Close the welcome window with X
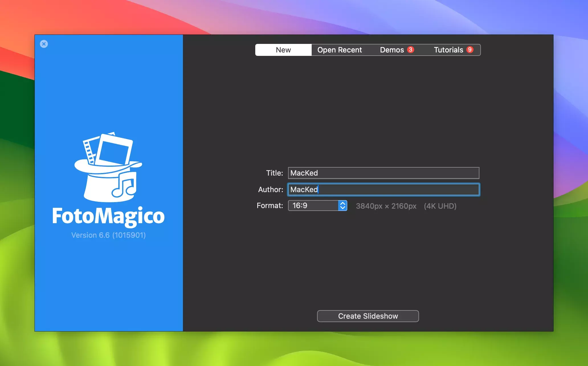 tap(44, 44)
